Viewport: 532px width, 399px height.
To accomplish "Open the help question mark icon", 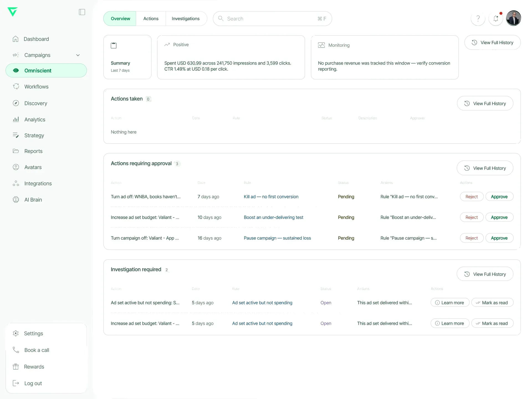I will [x=478, y=19].
